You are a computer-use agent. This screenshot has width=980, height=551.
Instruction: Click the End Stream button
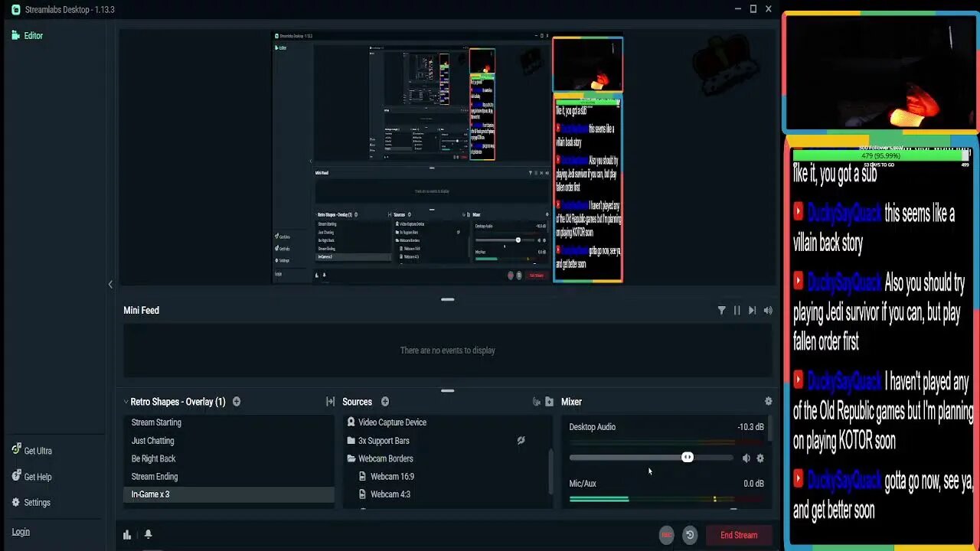click(739, 535)
